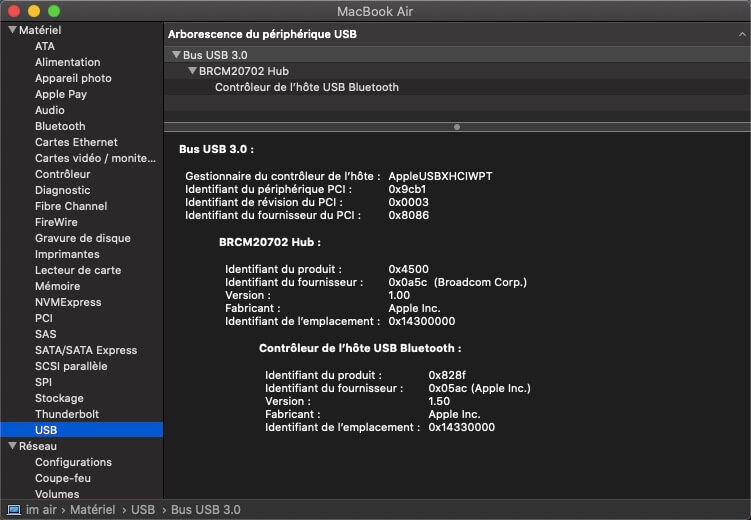
Task: Select Alimentation in the sidebar
Action: click(x=68, y=62)
